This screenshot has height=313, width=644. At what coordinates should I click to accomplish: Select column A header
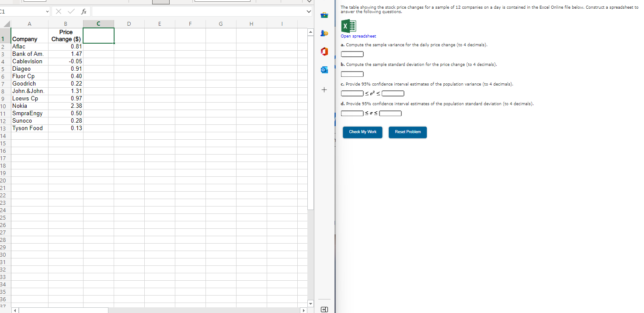tap(29, 24)
